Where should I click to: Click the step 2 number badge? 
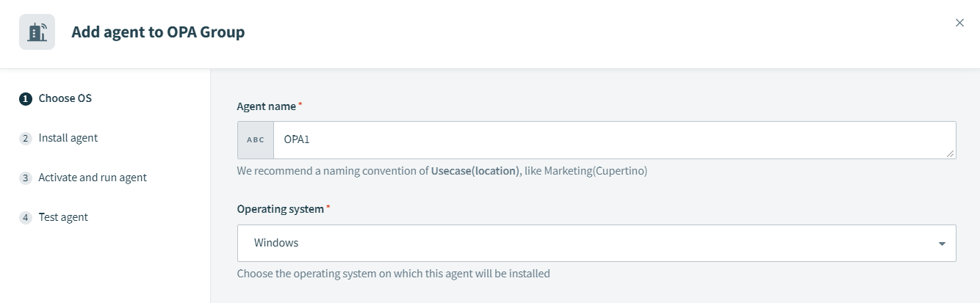[x=26, y=138]
